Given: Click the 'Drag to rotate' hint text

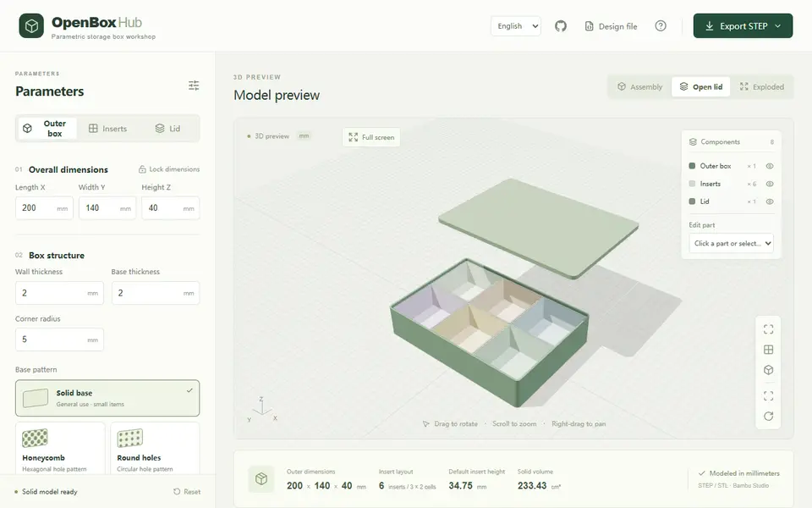Looking at the screenshot, I should click(456, 423).
